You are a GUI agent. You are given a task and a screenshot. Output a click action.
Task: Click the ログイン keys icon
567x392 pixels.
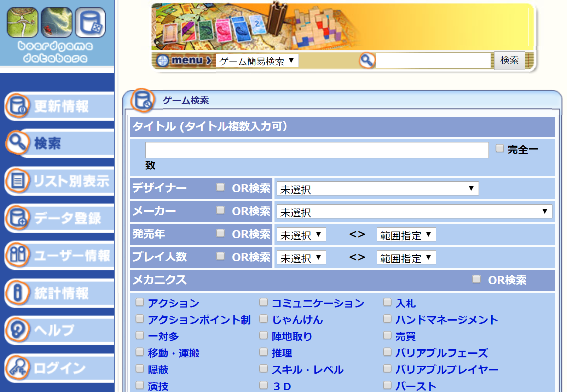(17, 368)
